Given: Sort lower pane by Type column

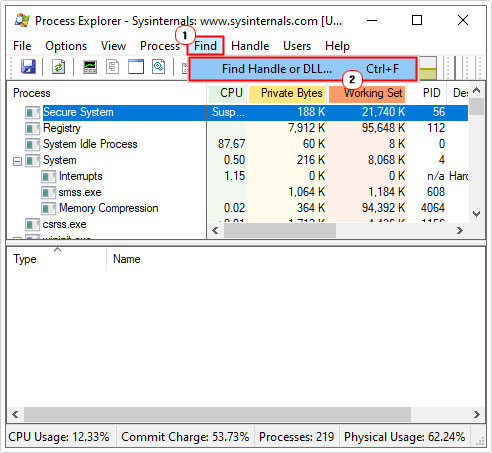Looking at the screenshot, I should click(57, 259).
